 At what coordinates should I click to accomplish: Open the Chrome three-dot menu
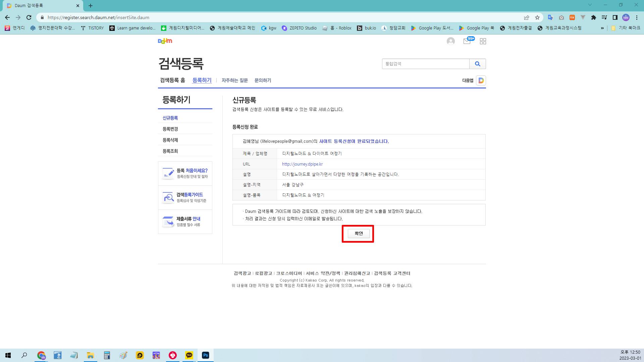tap(637, 17)
